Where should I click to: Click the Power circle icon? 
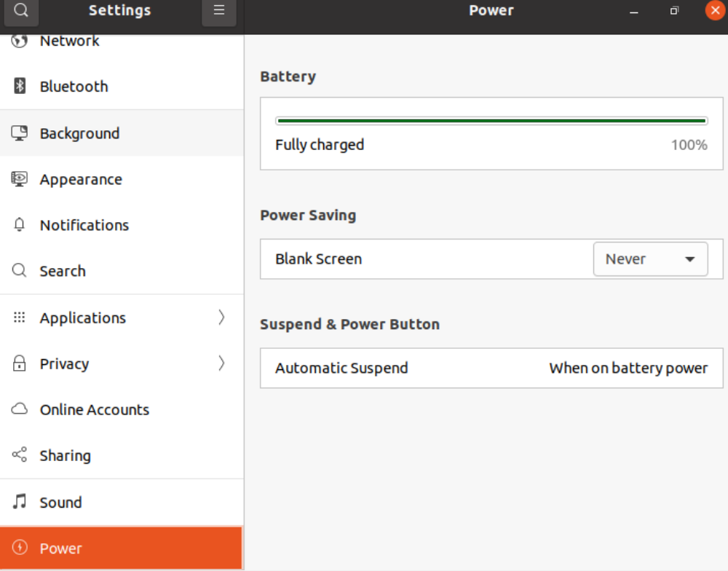click(x=20, y=547)
